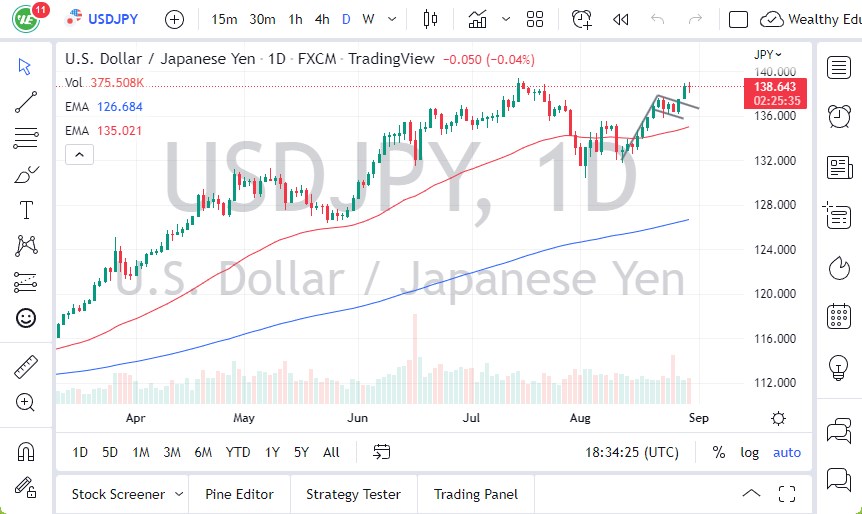Activate the magnet snap mode
The image size is (862, 514).
(26, 451)
